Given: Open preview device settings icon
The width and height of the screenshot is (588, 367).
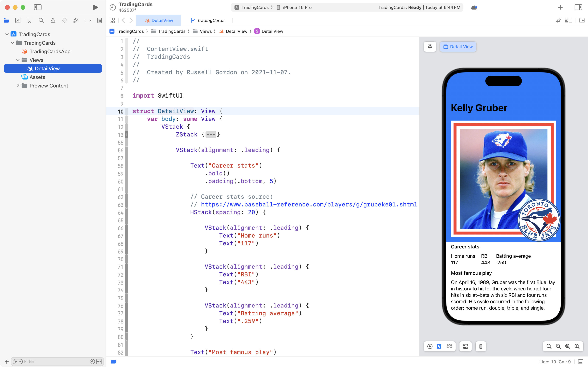Looking at the screenshot, I should click(465, 346).
